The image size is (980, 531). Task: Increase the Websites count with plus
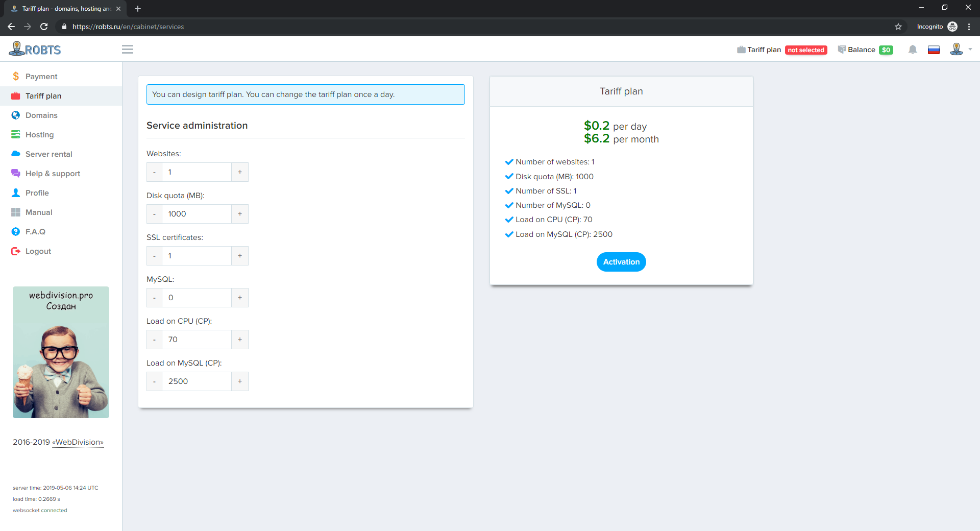click(x=240, y=172)
